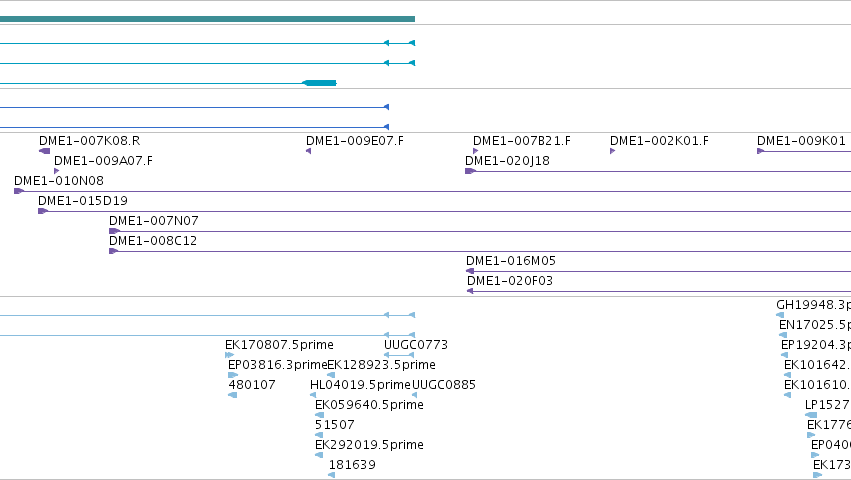The image size is (851, 480).
Task: Select the EK170807.5prime EST glyph
Action: coord(229,355)
